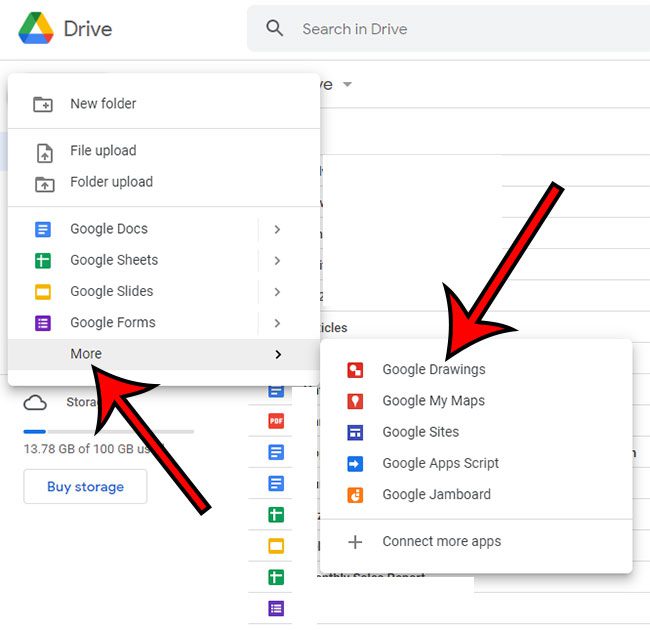Viewport: 650px width, 630px height.
Task: Create a new Google Docs document
Action: tap(133, 229)
